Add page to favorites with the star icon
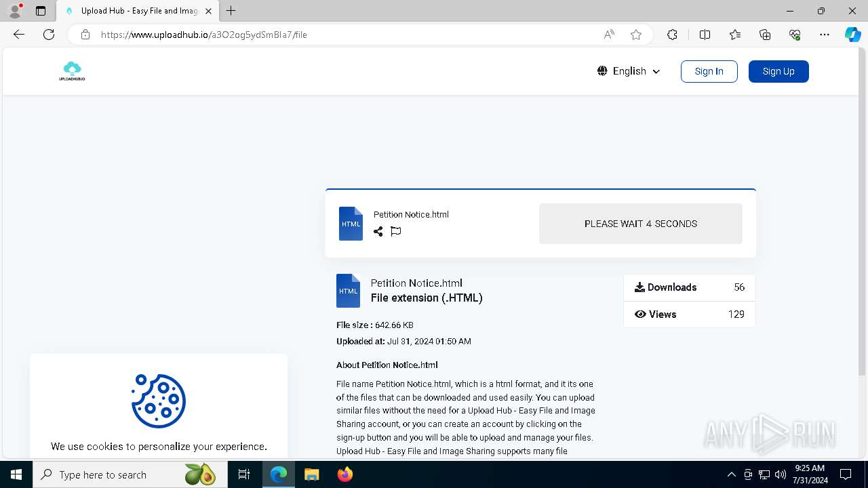Screen dimensions: 868x488 pos(636,35)
